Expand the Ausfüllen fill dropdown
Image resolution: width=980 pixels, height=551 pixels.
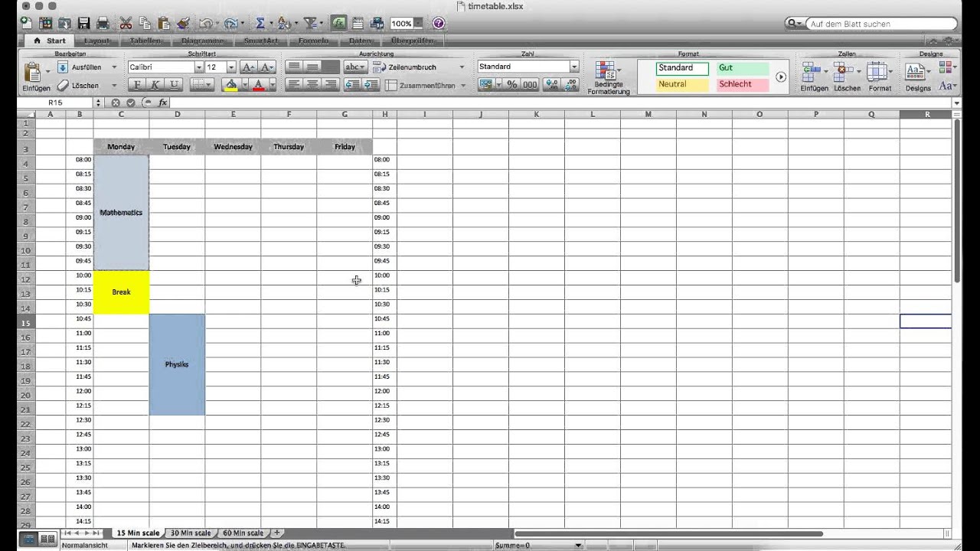(114, 67)
